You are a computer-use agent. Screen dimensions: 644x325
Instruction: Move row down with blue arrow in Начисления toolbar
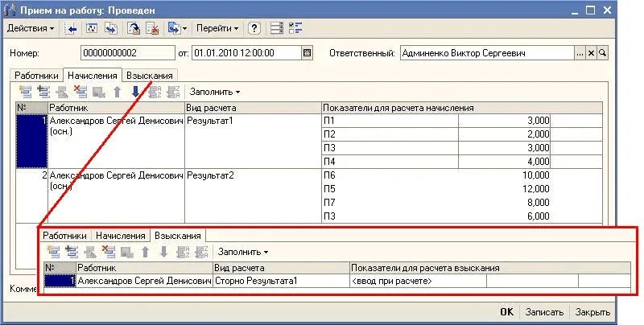tap(135, 92)
